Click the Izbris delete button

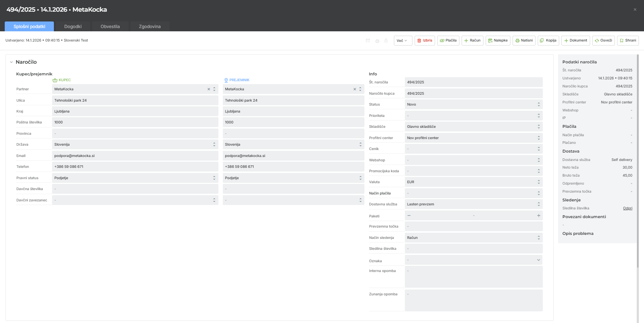click(424, 40)
